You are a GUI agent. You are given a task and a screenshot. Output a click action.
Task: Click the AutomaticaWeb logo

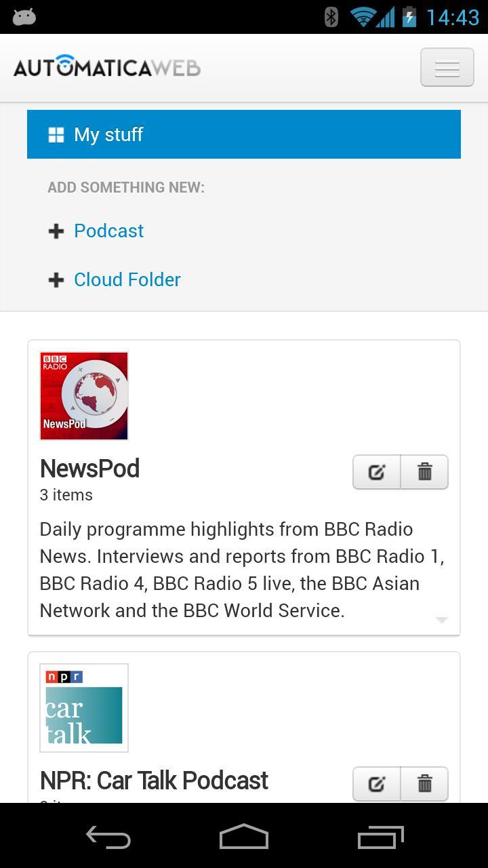(x=107, y=67)
